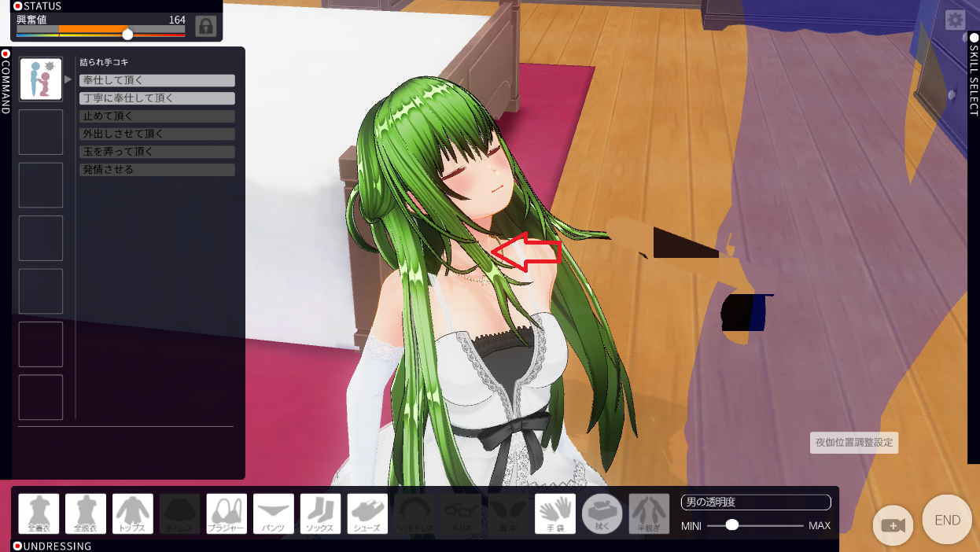Screen dimensions: 980x552
Task: Select the 止めて頂く command
Action: pyautogui.click(x=157, y=116)
